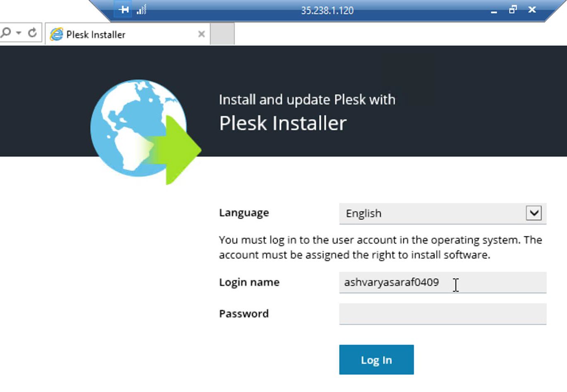Click the search magnifier icon
This screenshot has height=392, width=567.
(6, 32)
